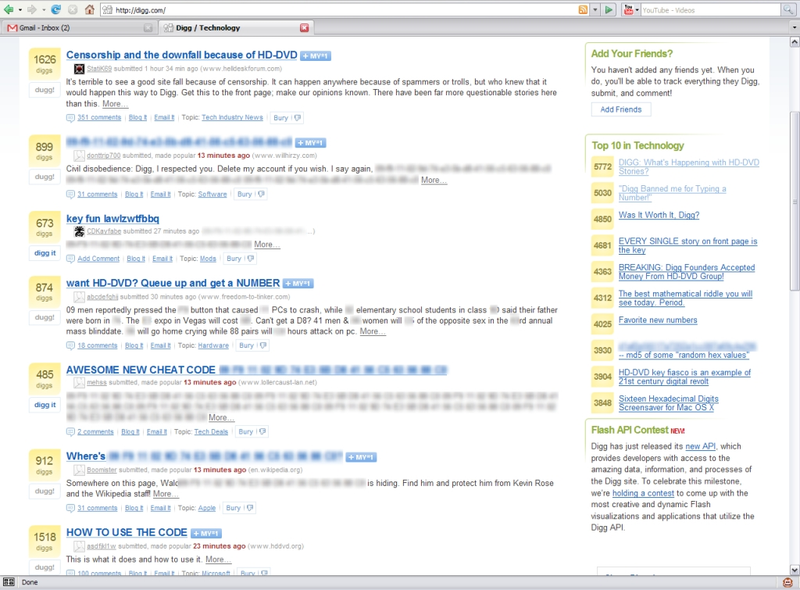This screenshot has height=590, width=800.
Task: Click Email It under Censorship story
Action: (x=164, y=118)
